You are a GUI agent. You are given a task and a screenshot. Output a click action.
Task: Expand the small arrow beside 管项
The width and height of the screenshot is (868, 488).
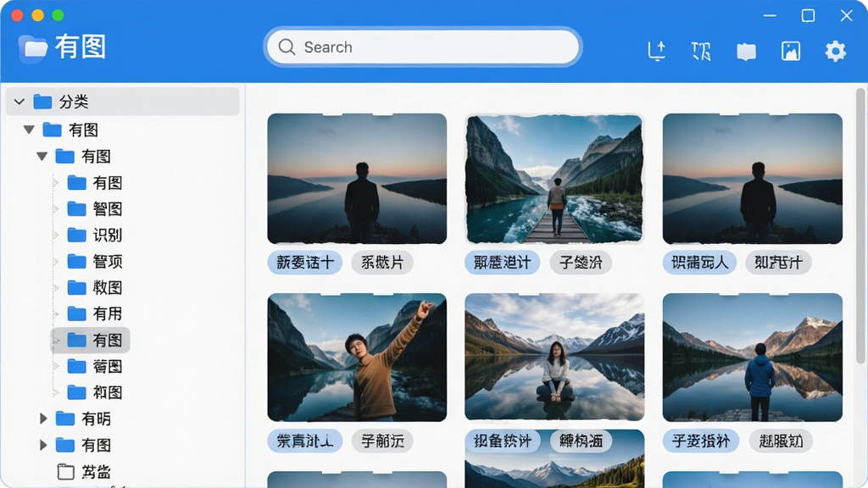click(55, 261)
